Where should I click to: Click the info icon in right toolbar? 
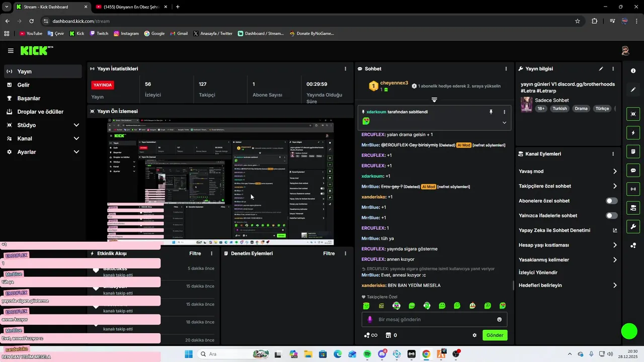(633, 71)
